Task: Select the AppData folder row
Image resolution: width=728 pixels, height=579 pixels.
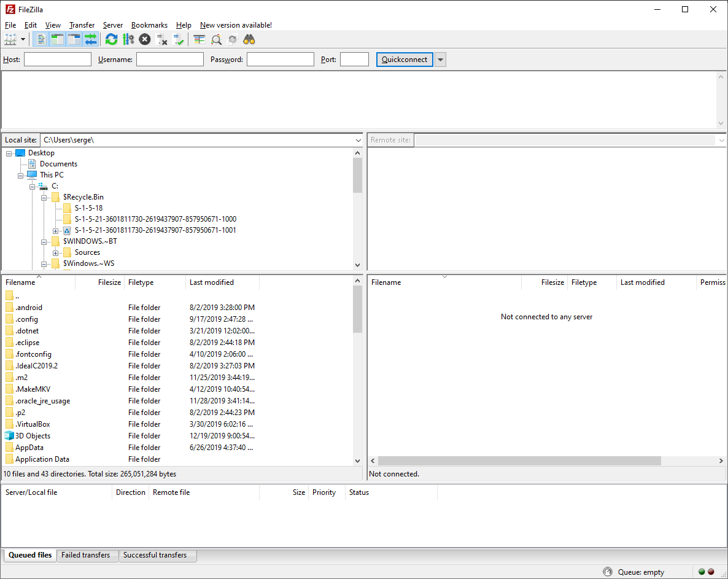Action: click(178, 448)
